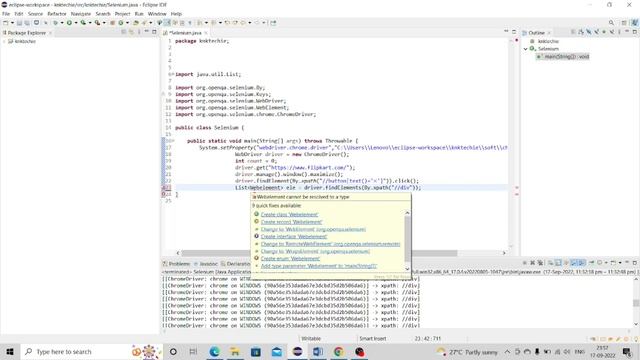The height and width of the screenshot is (360, 640).
Task: Open dropdown arrow next to Coverage icon
Action: 90,23
